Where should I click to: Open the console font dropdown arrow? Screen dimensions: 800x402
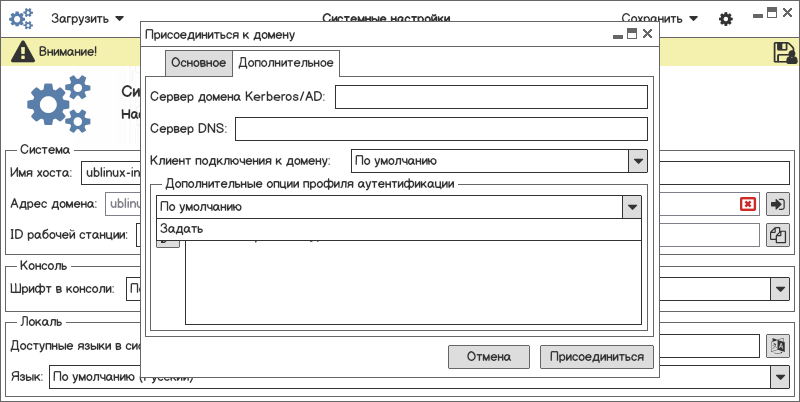pyautogui.click(x=779, y=290)
